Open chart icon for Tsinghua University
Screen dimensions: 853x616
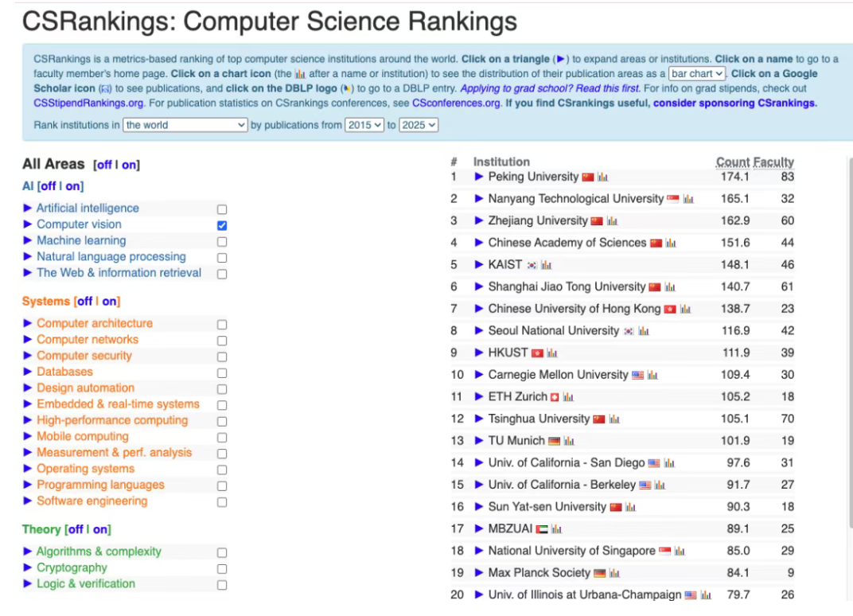[614, 419]
